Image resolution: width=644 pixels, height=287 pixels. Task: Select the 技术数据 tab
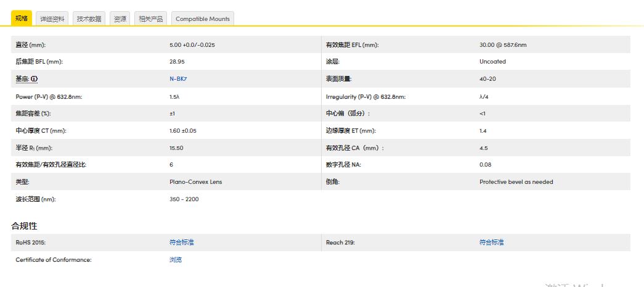click(x=89, y=19)
